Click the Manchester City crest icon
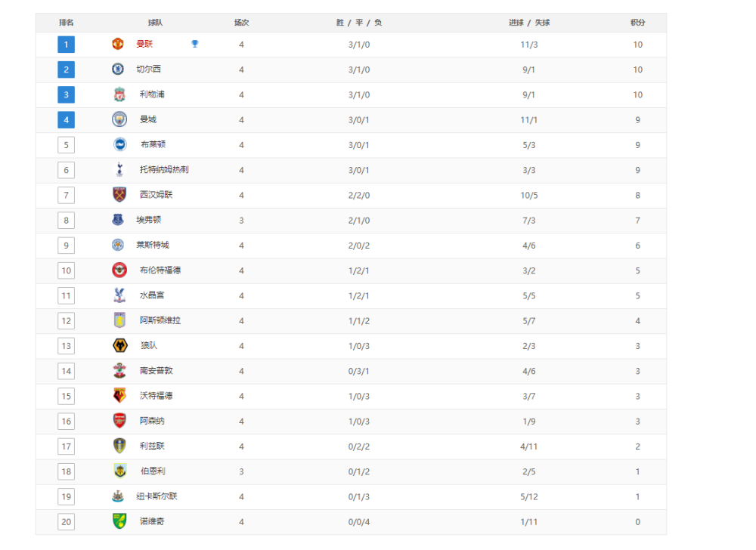The height and width of the screenshot is (550, 756). click(x=119, y=119)
